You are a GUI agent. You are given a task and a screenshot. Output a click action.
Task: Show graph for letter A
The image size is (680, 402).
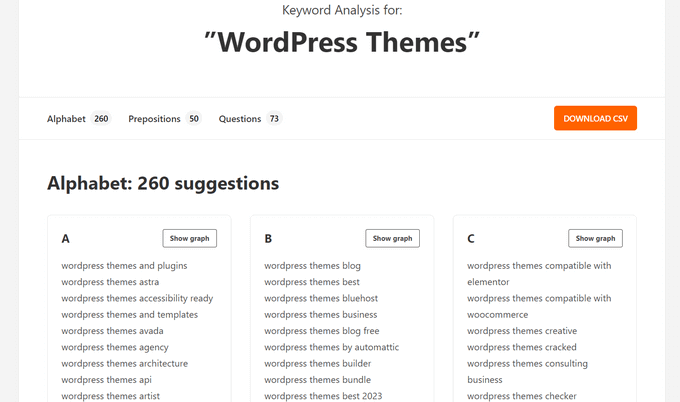click(x=189, y=238)
